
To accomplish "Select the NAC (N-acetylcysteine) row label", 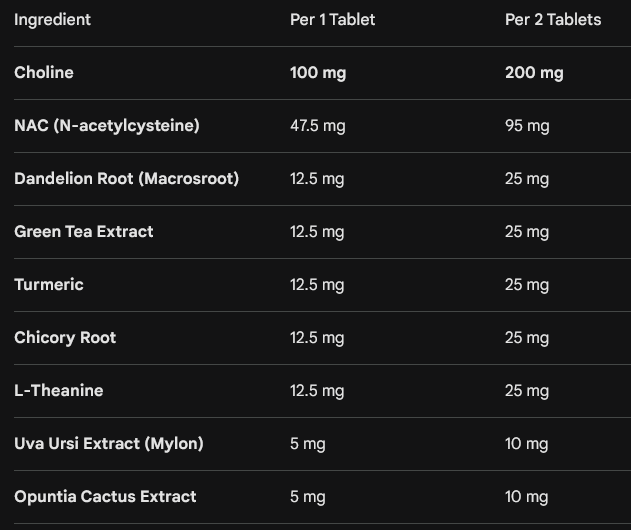I will (107, 126).
